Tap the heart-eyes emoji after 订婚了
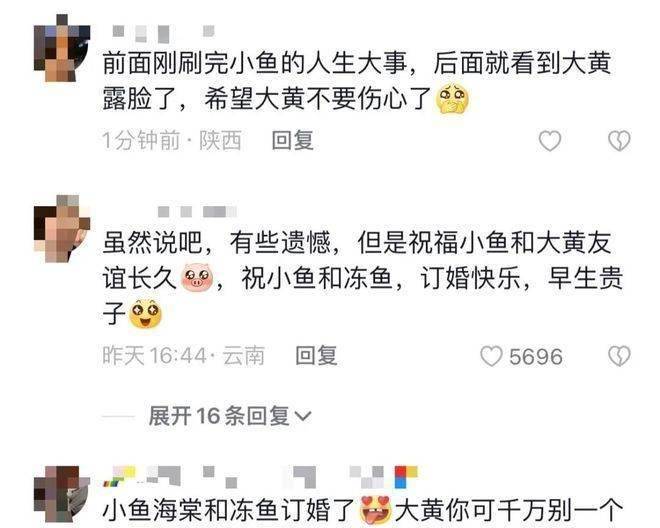This screenshot has height=528, width=660. pyautogui.click(x=376, y=510)
